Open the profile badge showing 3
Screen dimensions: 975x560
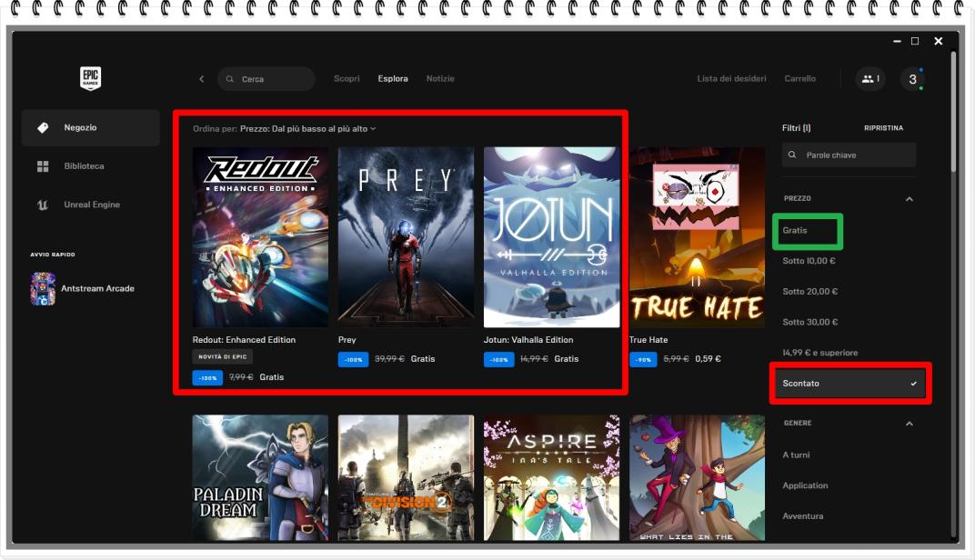point(912,79)
